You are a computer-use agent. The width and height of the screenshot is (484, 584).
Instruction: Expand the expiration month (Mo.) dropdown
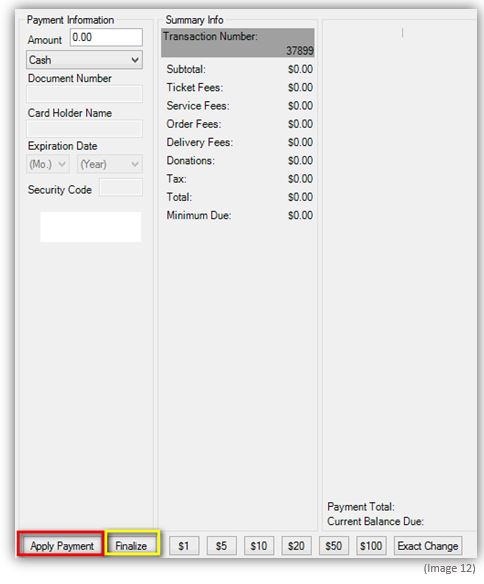pos(48,164)
